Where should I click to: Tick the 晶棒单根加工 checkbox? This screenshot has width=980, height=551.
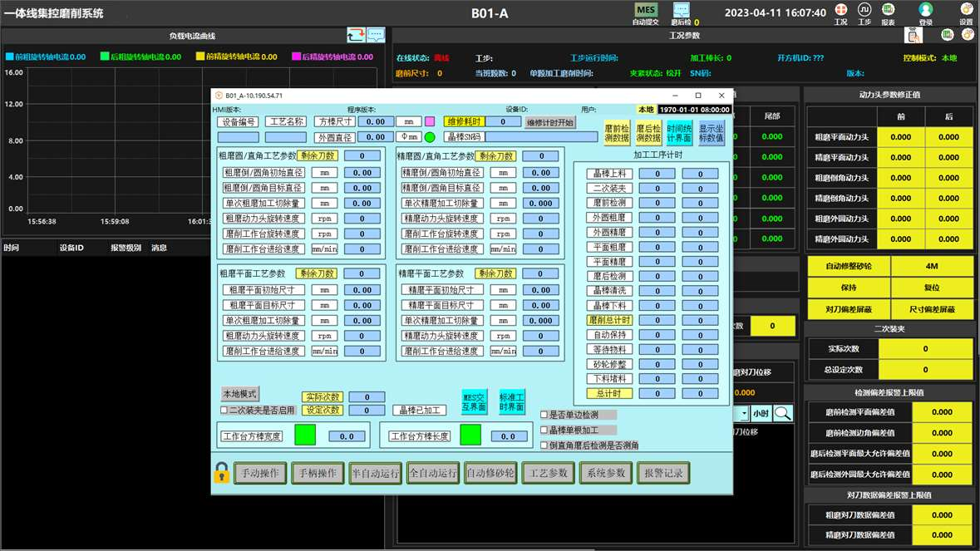coord(544,430)
